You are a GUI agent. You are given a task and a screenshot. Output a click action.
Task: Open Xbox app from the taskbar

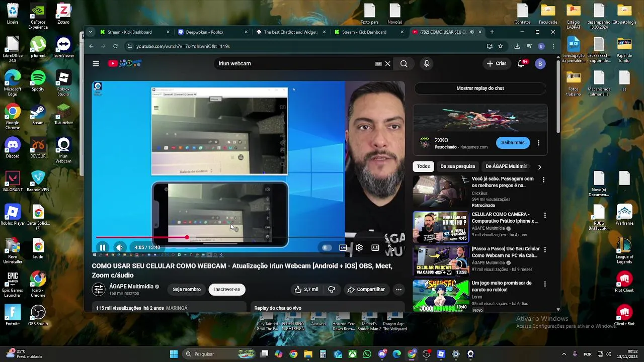coord(353,354)
